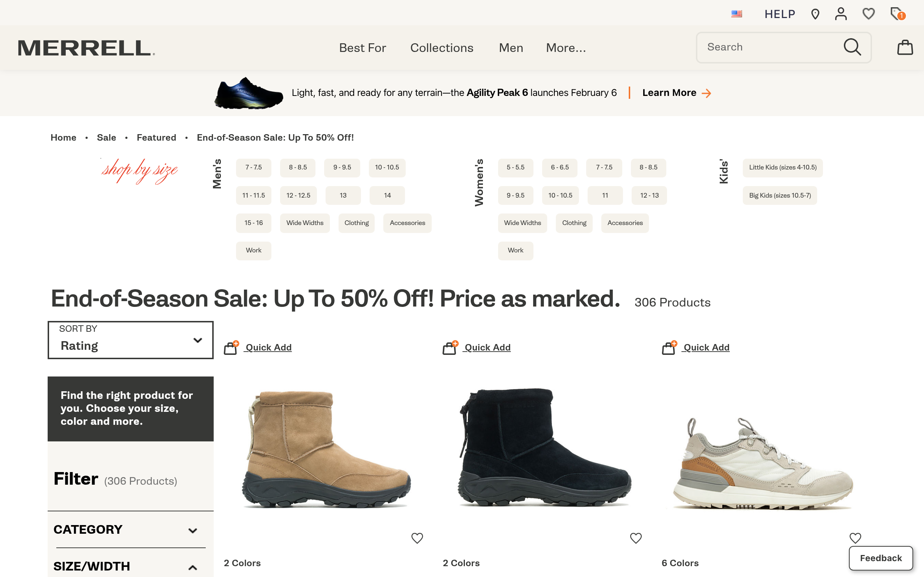Open the store locator pin icon
The image size is (924, 577).
coord(815,14)
